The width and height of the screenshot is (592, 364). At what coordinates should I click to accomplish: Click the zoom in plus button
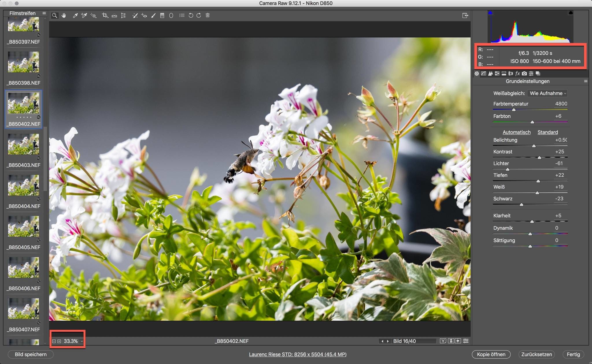[59, 341]
